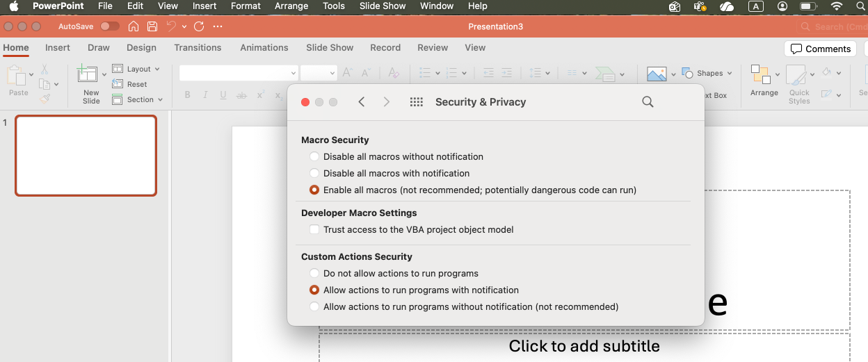Click the search magnifier in Security & Privacy
Image resolution: width=868 pixels, height=362 pixels.
click(648, 102)
